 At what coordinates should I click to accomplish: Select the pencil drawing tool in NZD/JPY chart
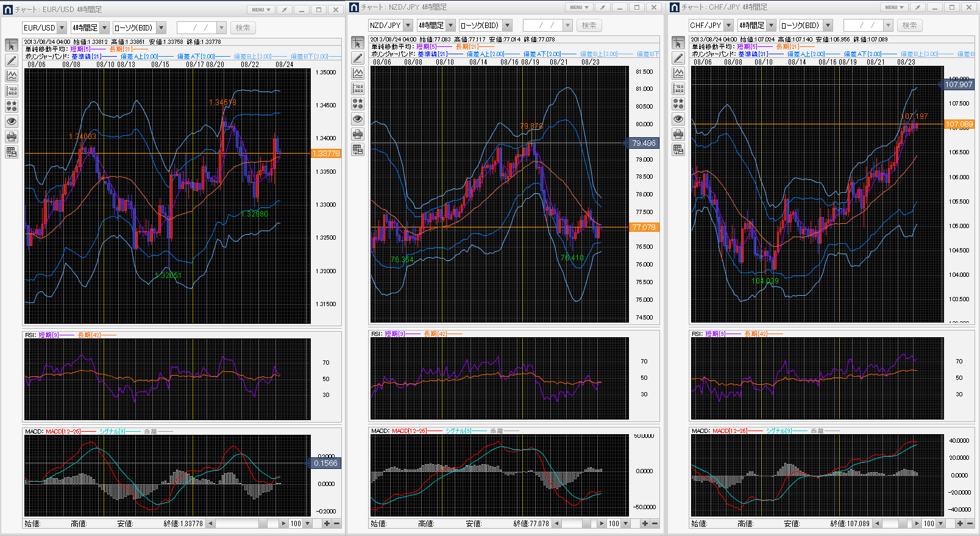pyautogui.click(x=358, y=58)
